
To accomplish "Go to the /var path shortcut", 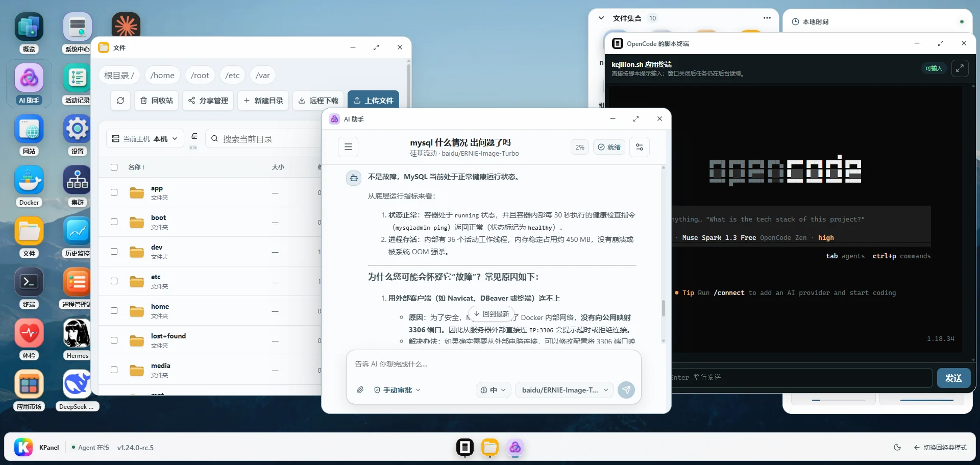I will pyautogui.click(x=263, y=75).
